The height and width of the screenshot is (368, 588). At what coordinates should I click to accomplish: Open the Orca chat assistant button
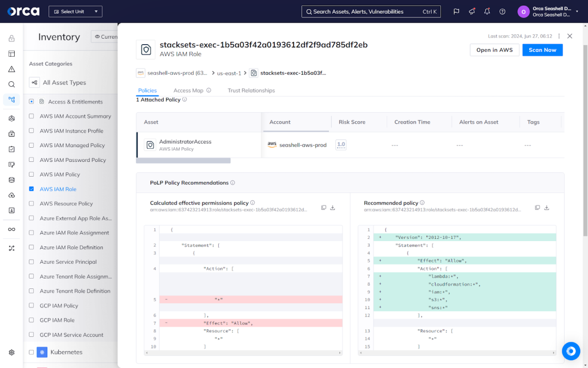pos(571,351)
